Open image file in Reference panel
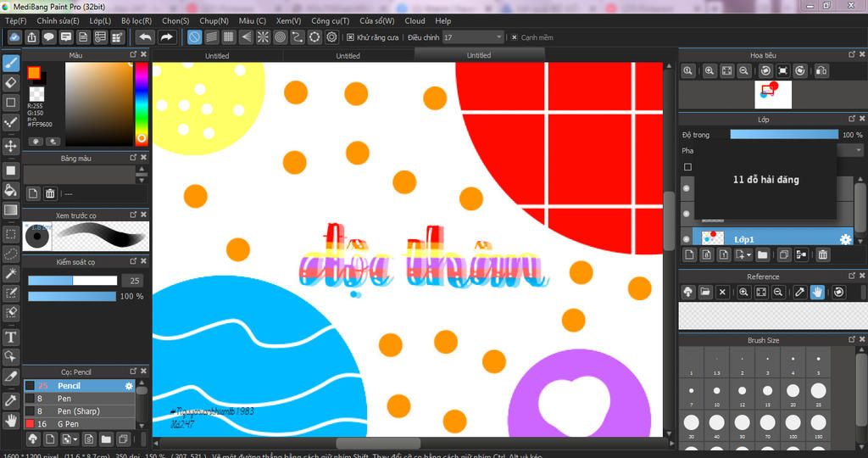The height and width of the screenshot is (458, 868). click(705, 292)
